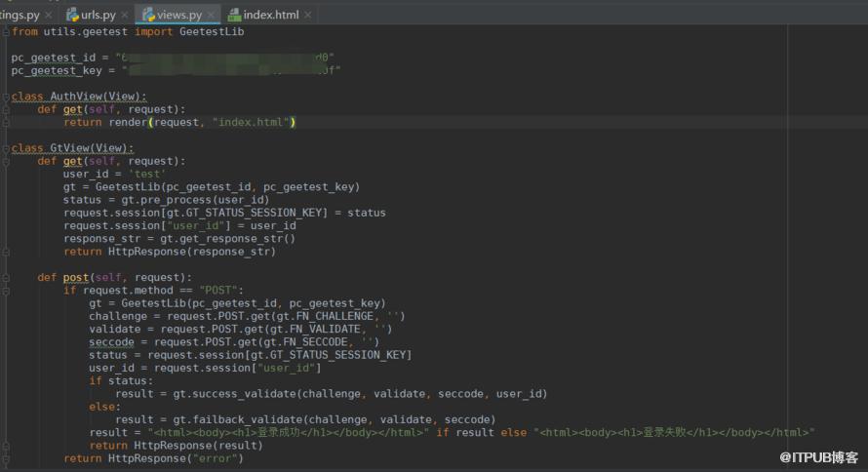868x472 pixels.
Task: Click the fold end marker at 'return HttpResponse(response_str)'
Action: [x=6, y=253]
